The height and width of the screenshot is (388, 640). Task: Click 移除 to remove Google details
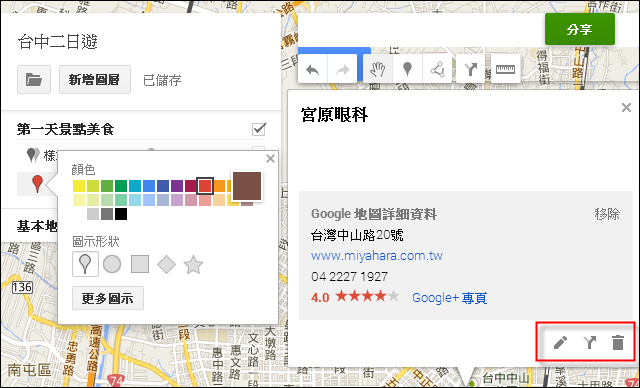click(x=607, y=214)
